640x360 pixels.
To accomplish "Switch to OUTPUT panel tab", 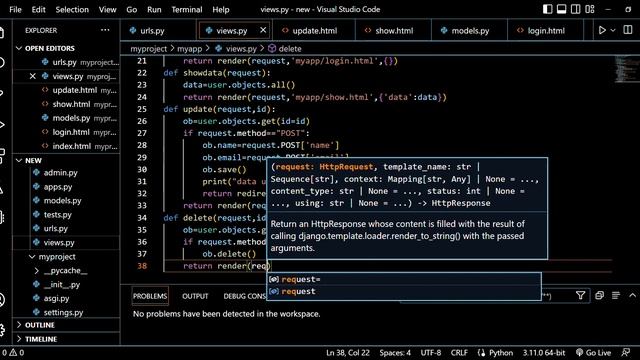I will pyautogui.click(x=195, y=296).
